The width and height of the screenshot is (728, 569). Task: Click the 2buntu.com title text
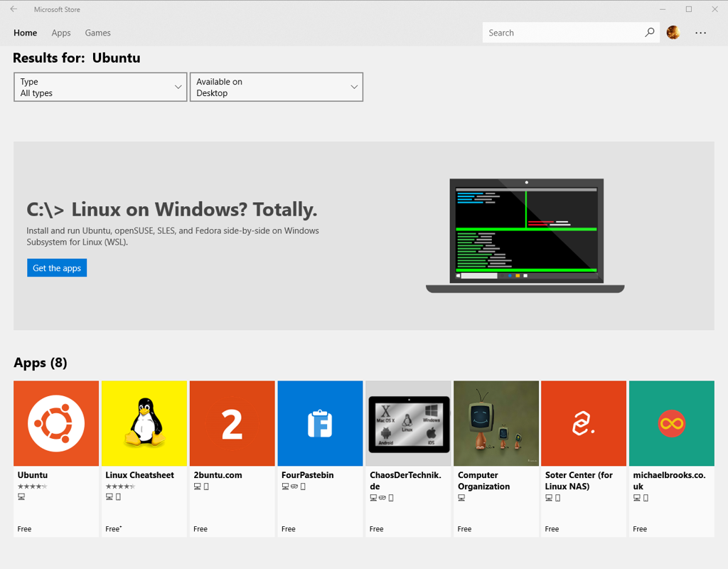(218, 475)
